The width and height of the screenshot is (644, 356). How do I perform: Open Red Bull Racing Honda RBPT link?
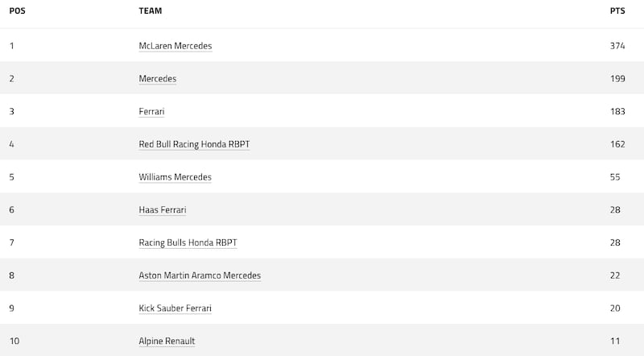pos(194,144)
